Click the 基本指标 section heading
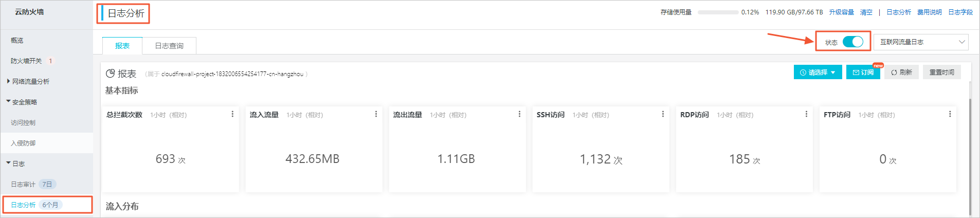 (122, 90)
